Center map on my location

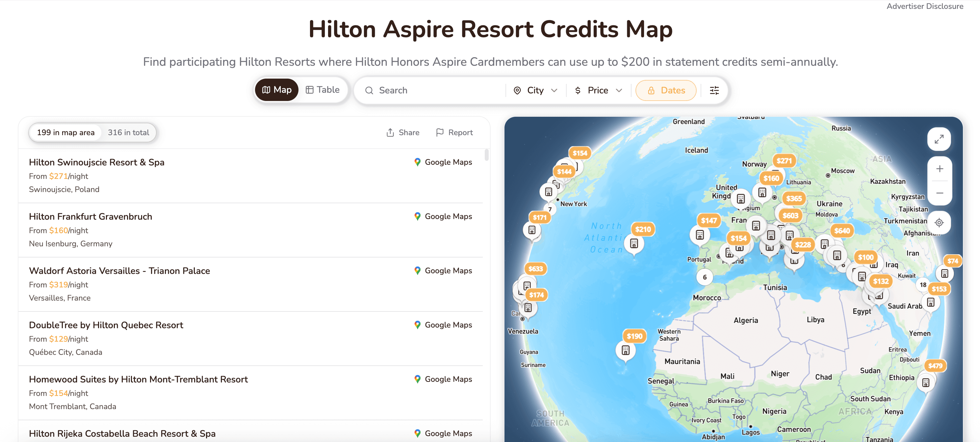tap(939, 222)
